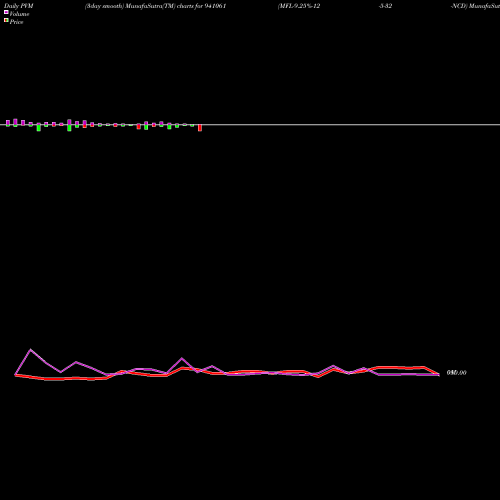Viewport: 500px width, 500px height.
Task: Click the value label at line end
Action: point(456,373)
